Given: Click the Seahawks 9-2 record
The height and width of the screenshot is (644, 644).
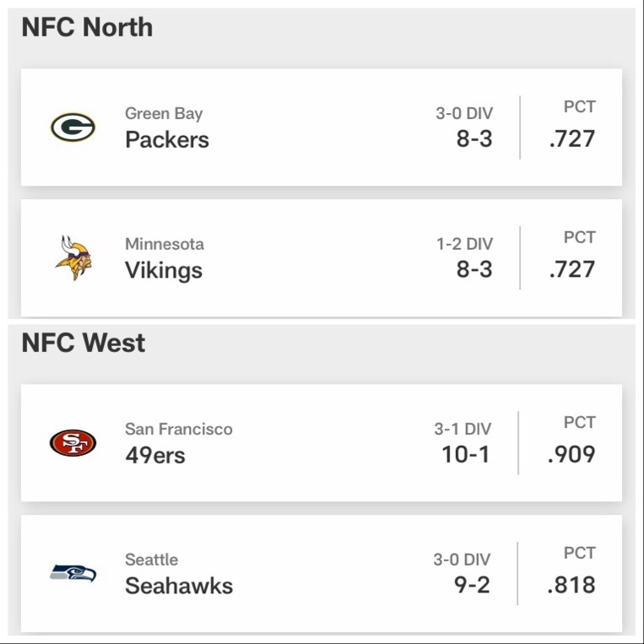Looking at the screenshot, I should (x=472, y=585).
